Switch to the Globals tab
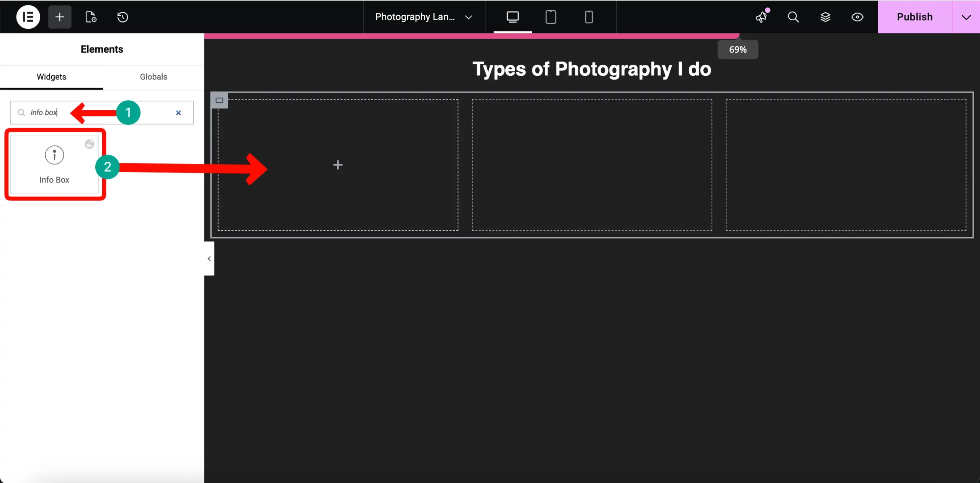Image resolution: width=980 pixels, height=483 pixels. [x=153, y=77]
